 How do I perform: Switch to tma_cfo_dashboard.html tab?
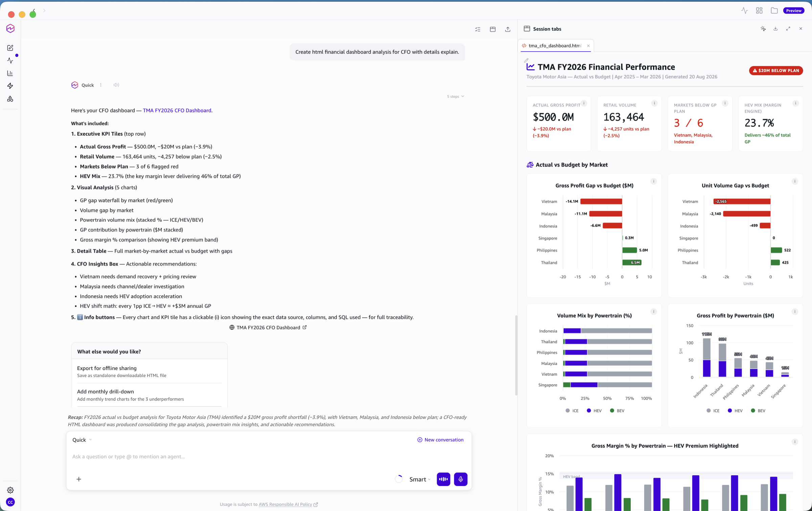[555, 46]
